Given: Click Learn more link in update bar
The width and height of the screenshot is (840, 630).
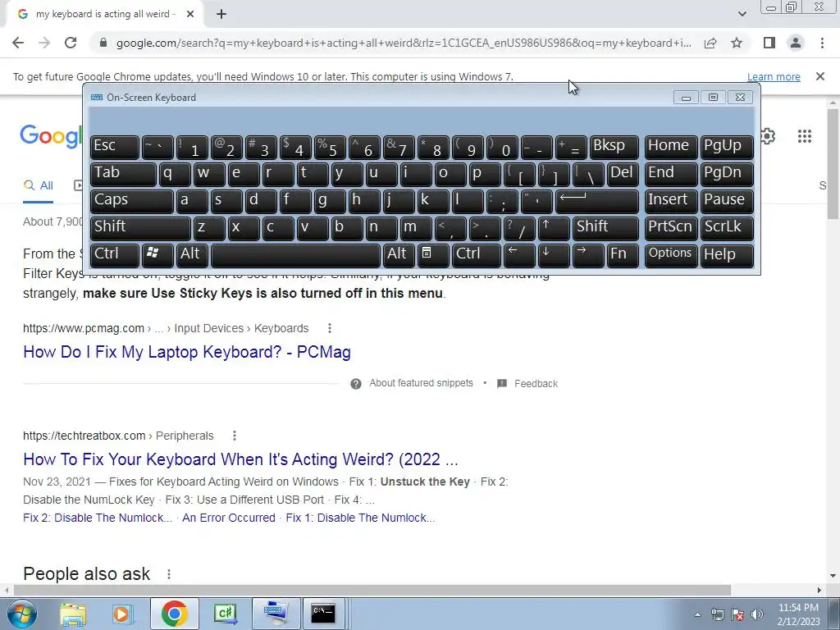Looking at the screenshot, I should click(774, 76).
